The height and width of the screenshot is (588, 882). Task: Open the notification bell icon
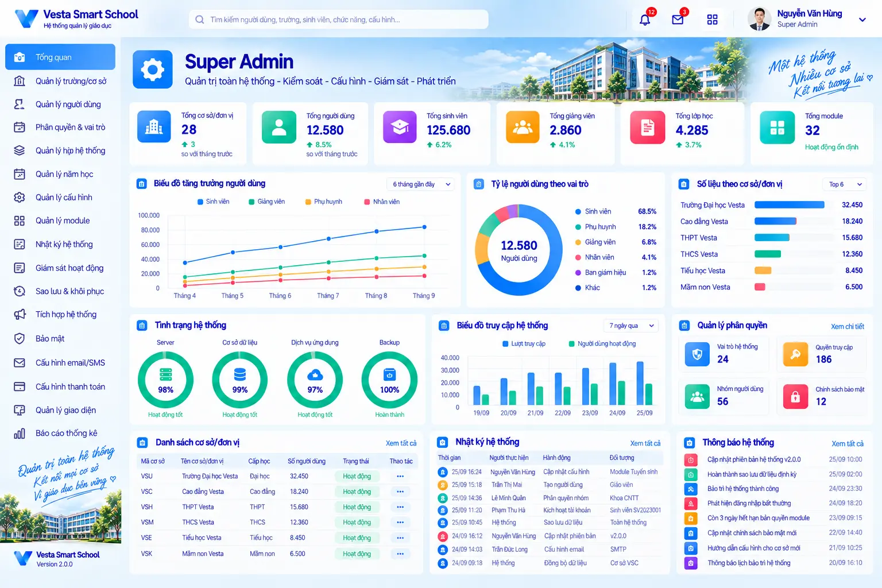point(645,20)
